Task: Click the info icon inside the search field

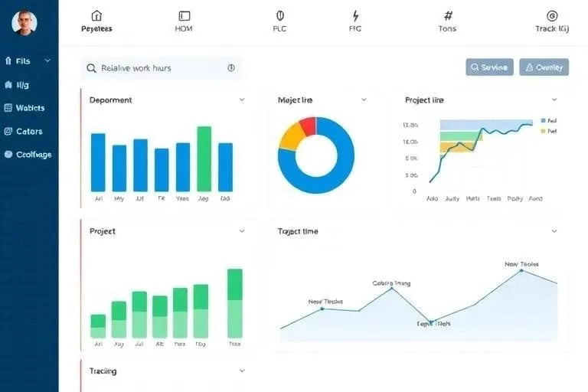Action: coord(231,68)
